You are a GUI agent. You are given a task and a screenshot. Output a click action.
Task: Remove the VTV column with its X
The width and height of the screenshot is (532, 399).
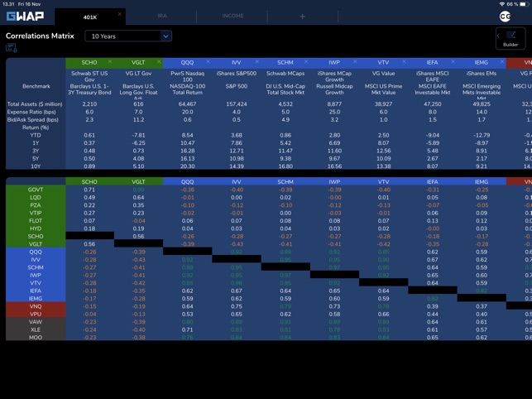pyautogui.click(x=404, y=61)
